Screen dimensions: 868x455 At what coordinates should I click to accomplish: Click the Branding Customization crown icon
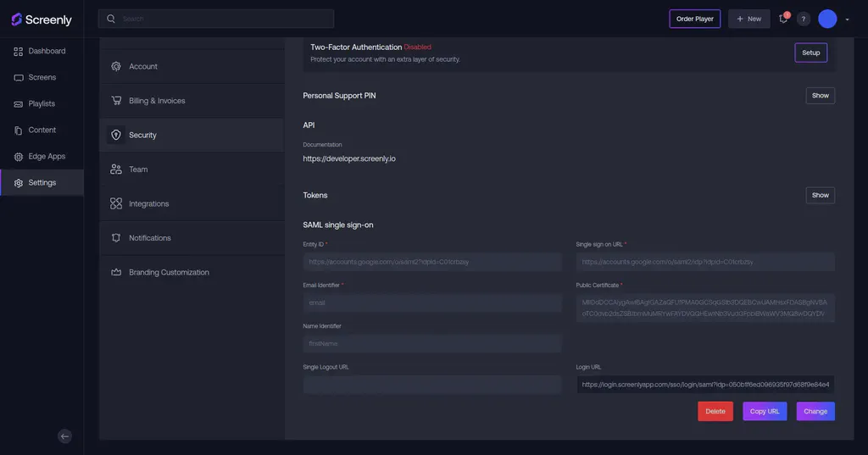(x=116, y=272)
